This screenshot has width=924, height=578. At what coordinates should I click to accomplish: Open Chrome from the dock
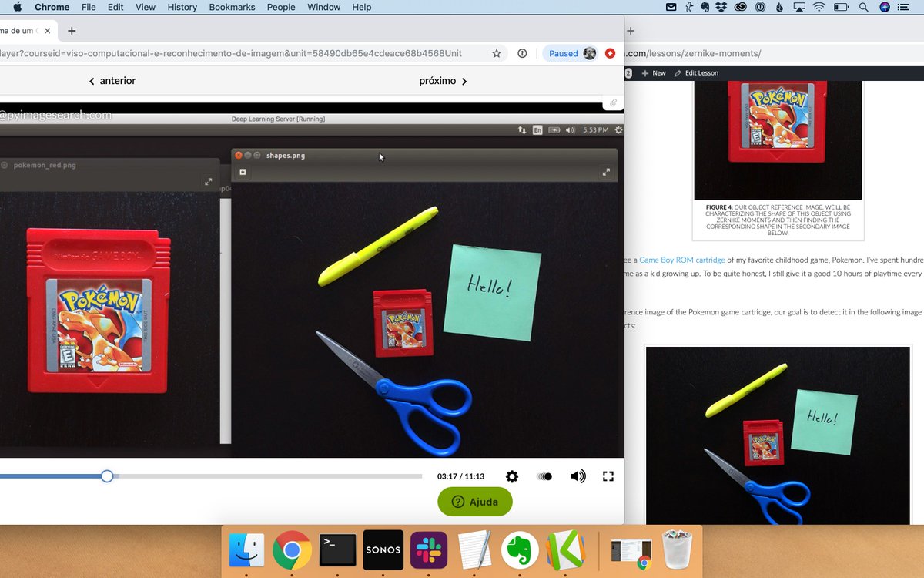pyautogui.click(x=293, y=551)
